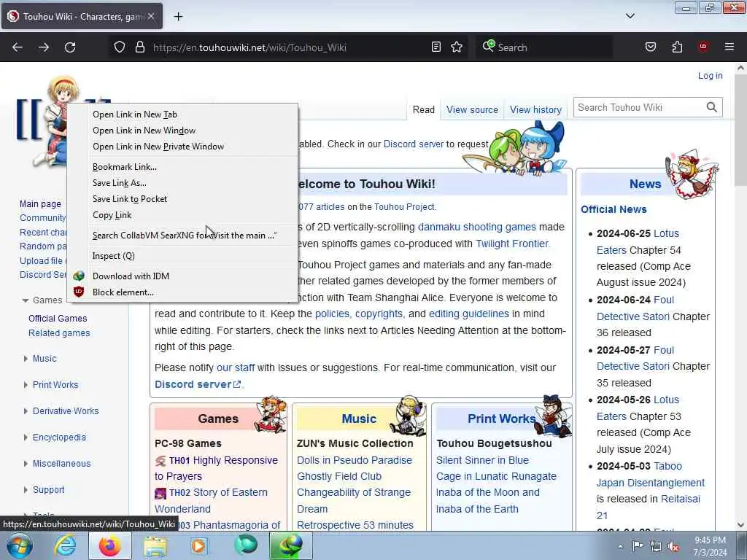Open the TH02 game thumbnail icon
This screenshot has width=747, height=560.
160,493
